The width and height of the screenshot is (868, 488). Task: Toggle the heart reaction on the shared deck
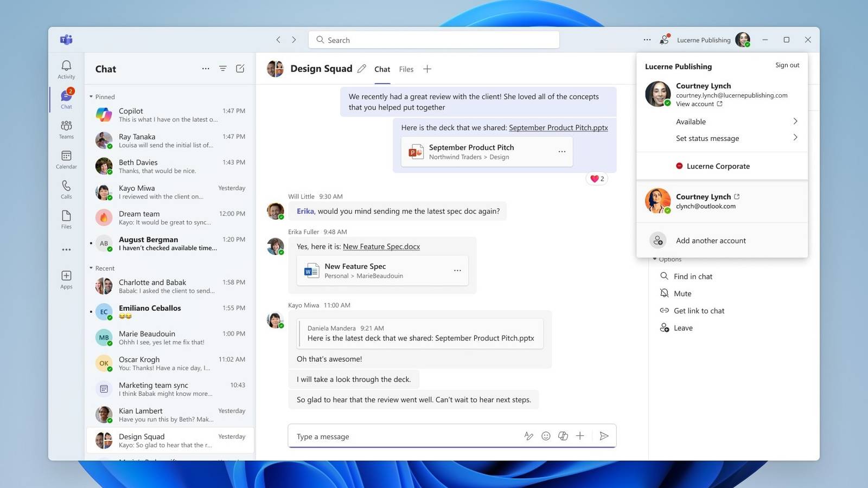[x=597, y=178]
